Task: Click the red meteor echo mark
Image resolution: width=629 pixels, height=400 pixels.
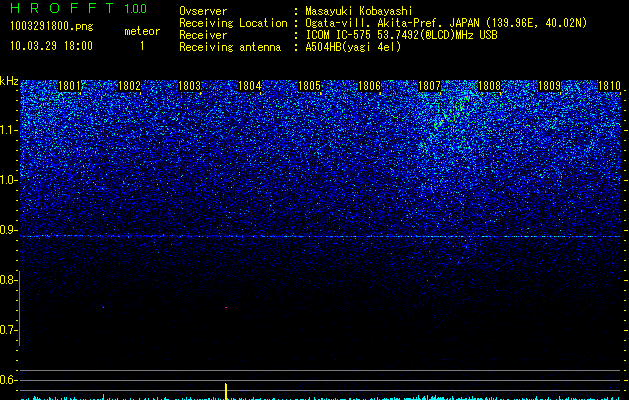Action: click(226, 307)
